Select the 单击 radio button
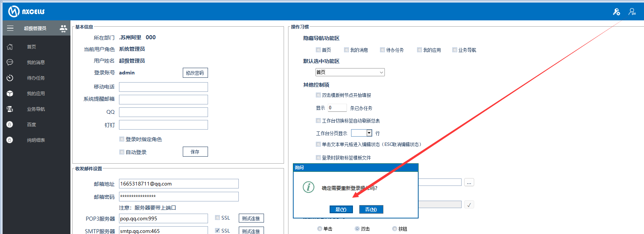Image resolution: width=644 pixels, height=234 pixels. pos(320,229)
